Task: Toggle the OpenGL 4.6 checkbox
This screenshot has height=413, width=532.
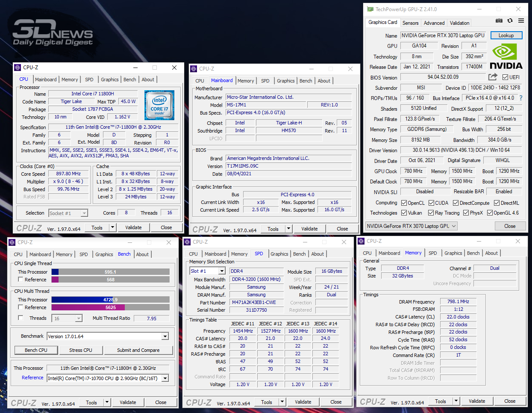Action: coord(490,213)
